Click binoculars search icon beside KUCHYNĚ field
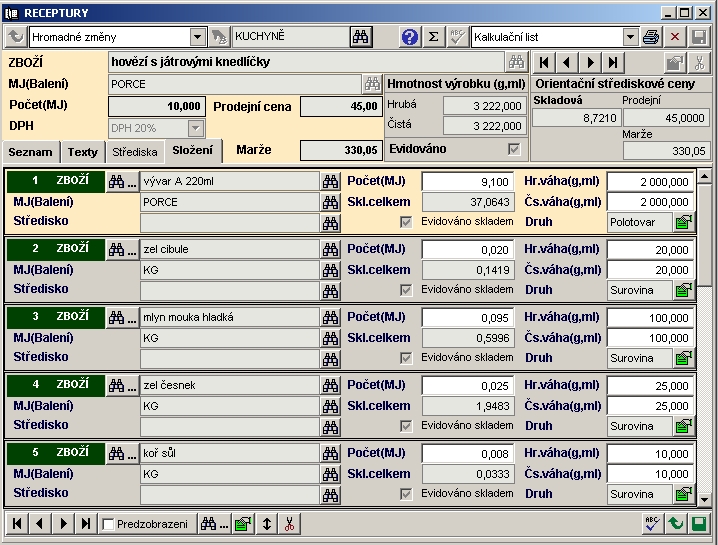 [x=360, y=37]
